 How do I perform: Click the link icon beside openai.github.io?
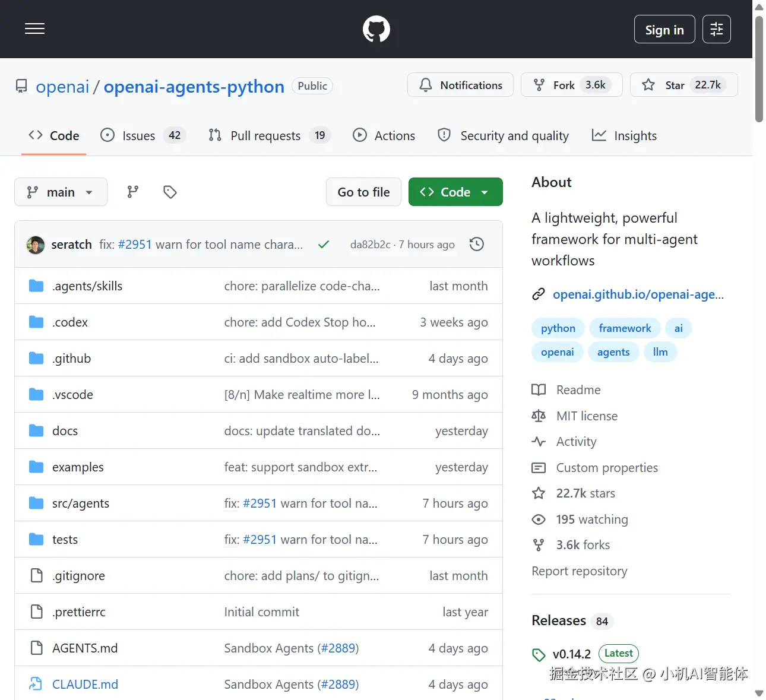(x=539, y=294)
